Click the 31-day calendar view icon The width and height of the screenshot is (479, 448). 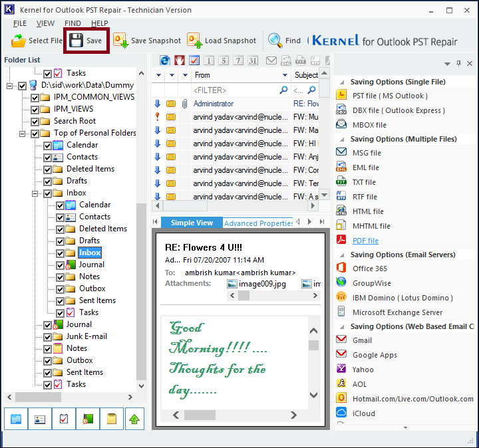click(x=253, y=60)
